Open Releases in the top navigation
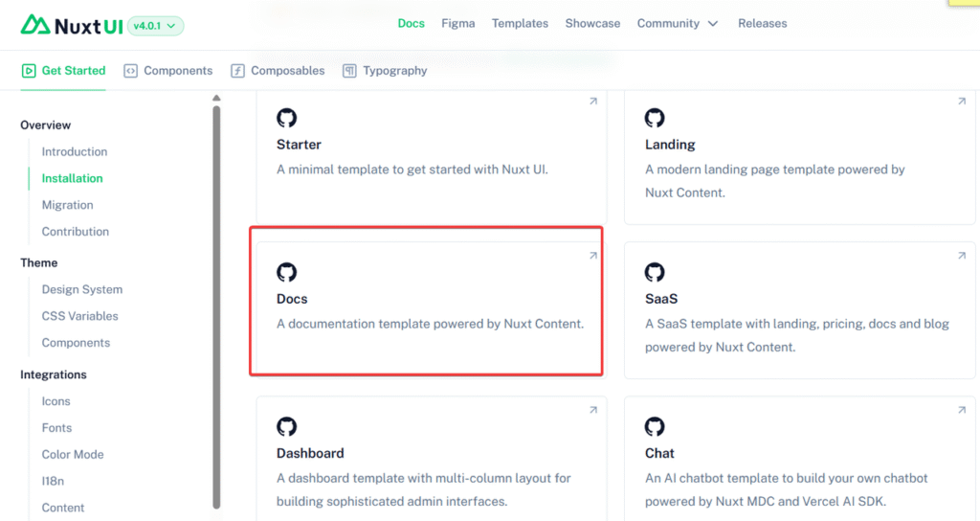The width and height of the screenshot is (980, 521). tap(762, 23)
